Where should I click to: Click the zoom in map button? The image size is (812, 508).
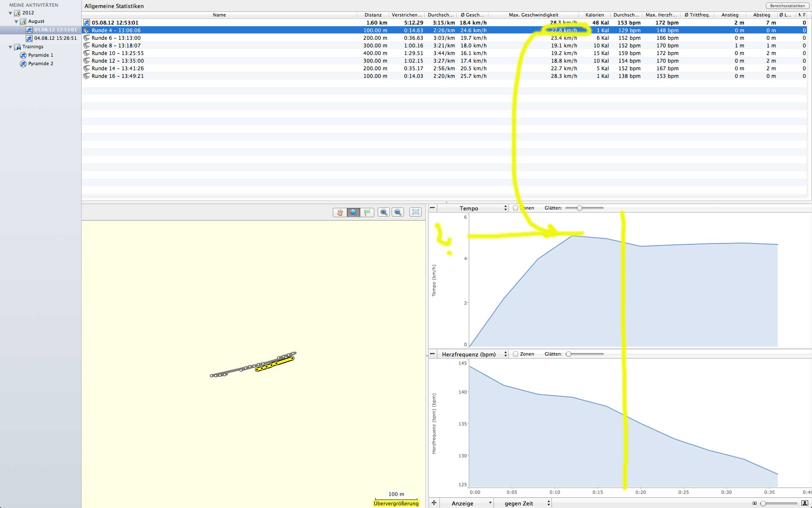384,213
